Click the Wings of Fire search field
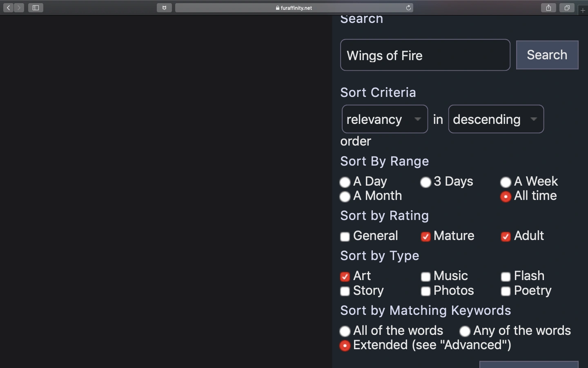This screenshot has width=588, height=368. 425,55
